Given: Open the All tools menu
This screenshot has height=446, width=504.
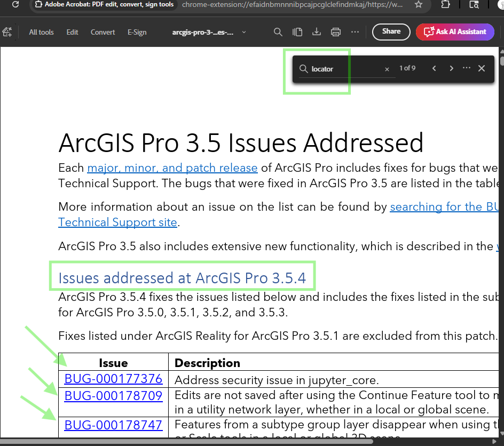Looking at the screenshot, I should coord(41,32).
